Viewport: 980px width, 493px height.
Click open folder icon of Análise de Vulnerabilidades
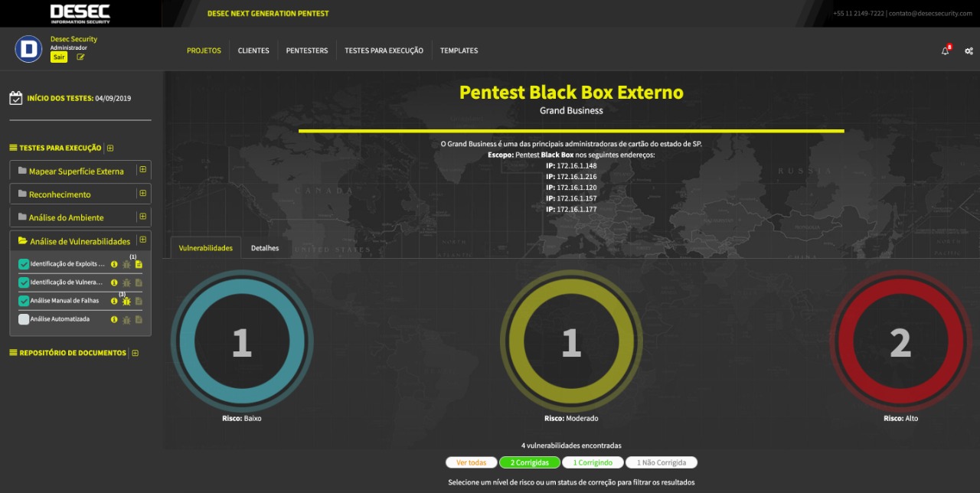point(23,240)
